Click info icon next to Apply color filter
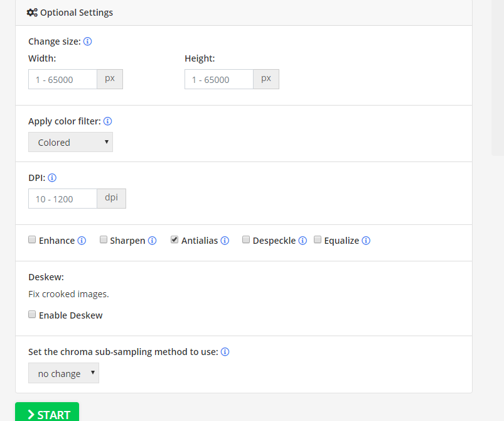Image resolution: width=504 pixels, height=421 pixels. click(107, 121)
